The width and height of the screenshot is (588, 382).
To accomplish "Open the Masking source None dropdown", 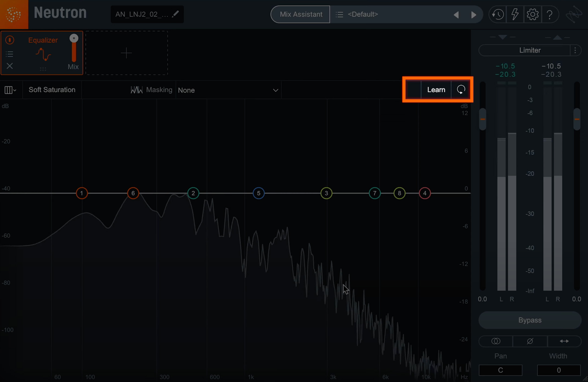I will pos(228,90).
